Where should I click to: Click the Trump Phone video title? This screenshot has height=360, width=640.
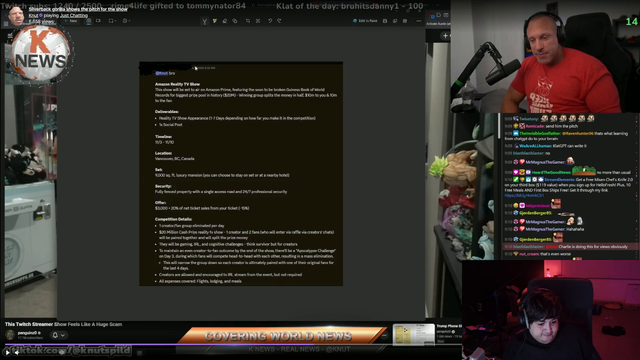coord(449,326)
